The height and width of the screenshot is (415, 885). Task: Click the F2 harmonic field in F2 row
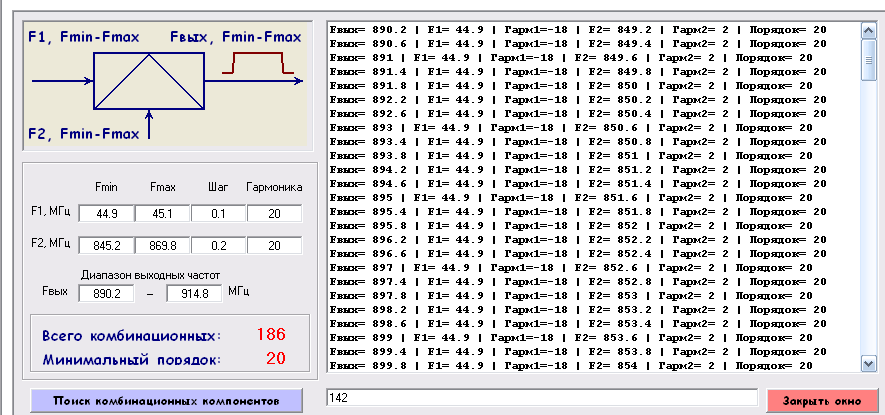274,246
